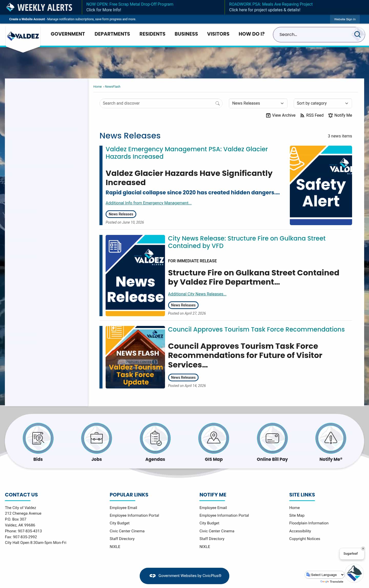Screen dimensions: 369x588
Task: Open the Bids quick link icon
Action: coord(38,438)
